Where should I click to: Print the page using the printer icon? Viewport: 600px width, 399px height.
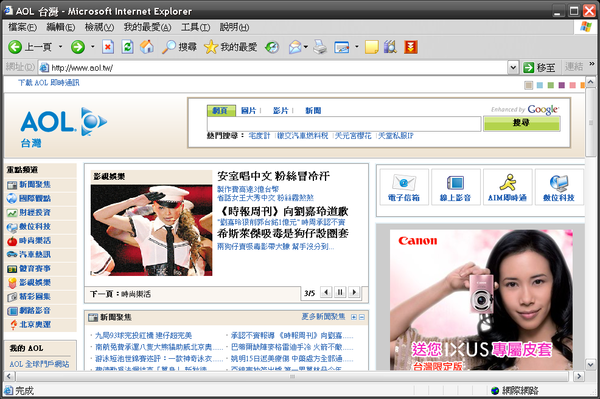tap(320, 47)
